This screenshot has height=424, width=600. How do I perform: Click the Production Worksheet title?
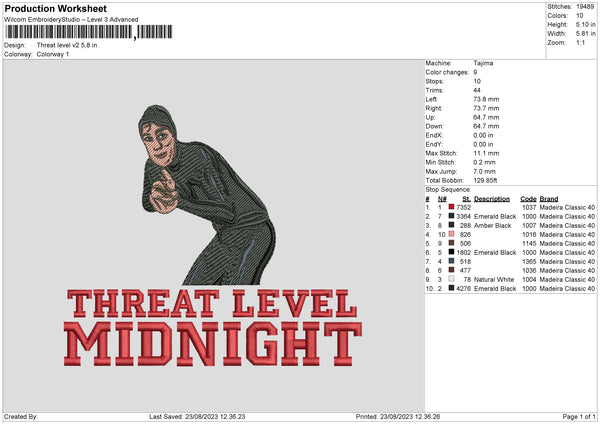pos(55,8)
